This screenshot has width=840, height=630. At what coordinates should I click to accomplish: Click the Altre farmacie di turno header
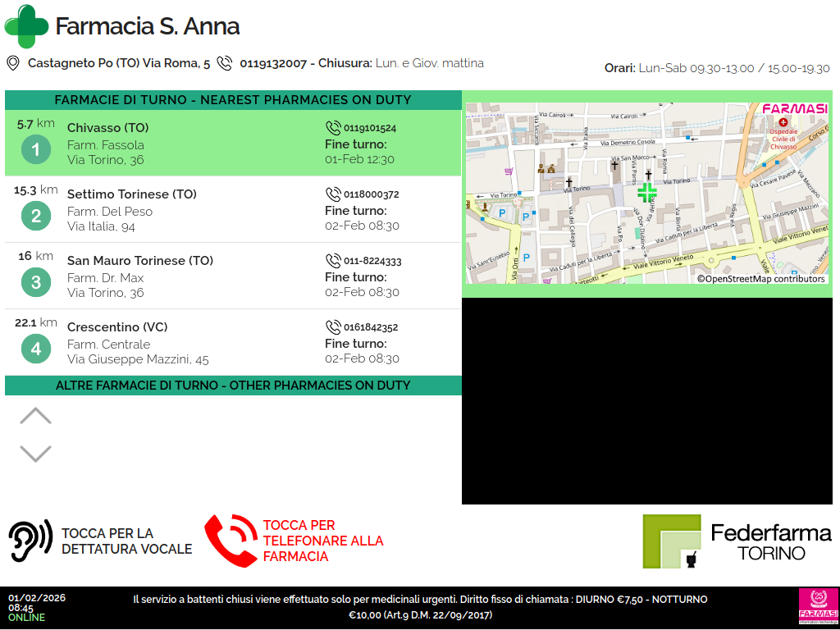(x=233, y=386)
